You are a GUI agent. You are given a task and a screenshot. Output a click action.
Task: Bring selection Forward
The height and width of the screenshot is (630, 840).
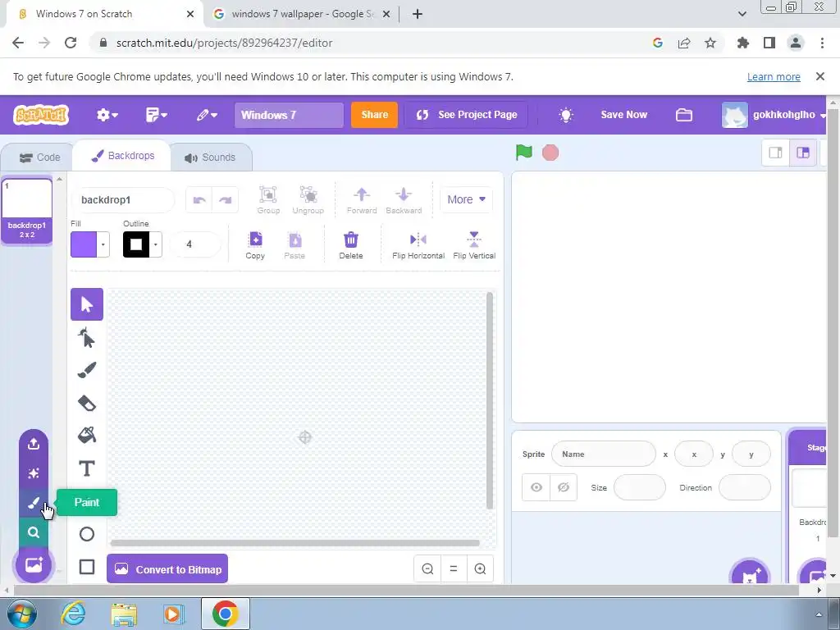[362, 200]
